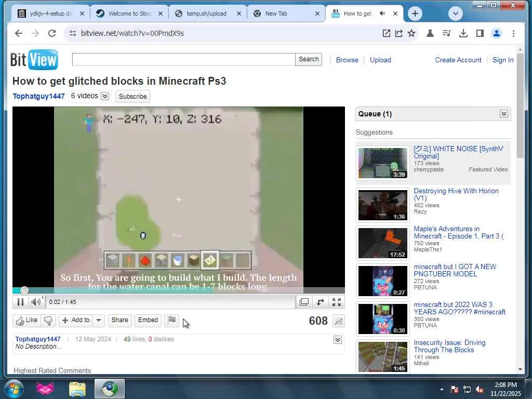The width and height of the screenshot is (532, 399).
Task: Open the Add to dropdown arrow
Action: click(x=99, y=320)
